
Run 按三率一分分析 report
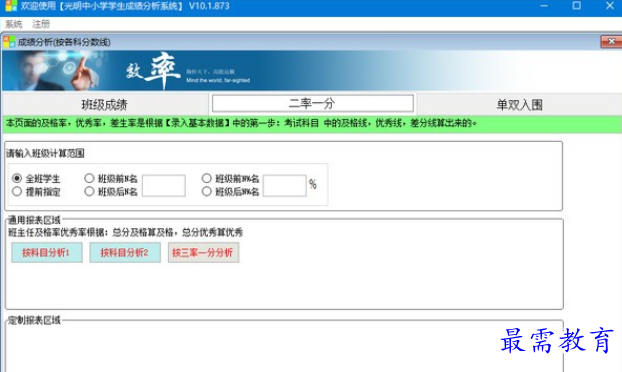[203, 253]
